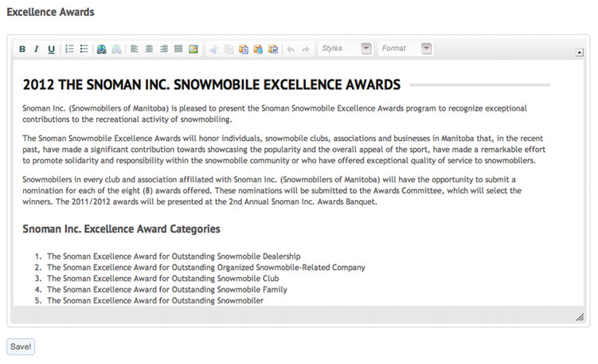Toggle italic formatting
This screenshot has width=598, height=364.
coord(37,49)
